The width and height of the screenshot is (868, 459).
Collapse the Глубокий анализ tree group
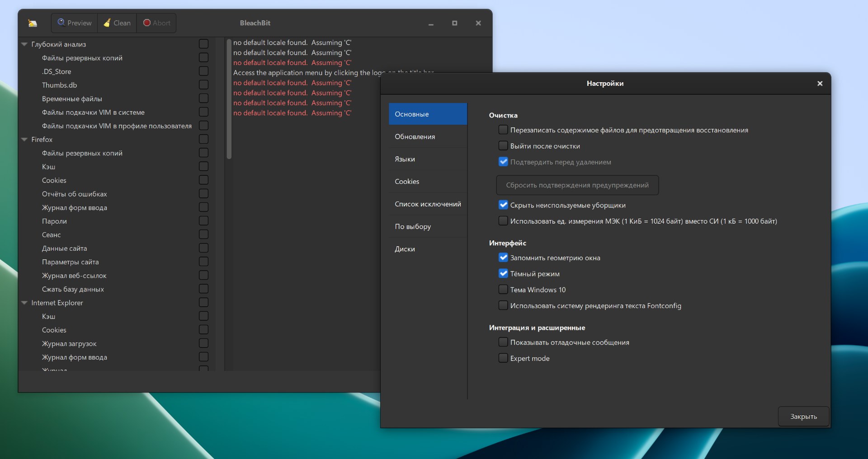tap(24, 44)
